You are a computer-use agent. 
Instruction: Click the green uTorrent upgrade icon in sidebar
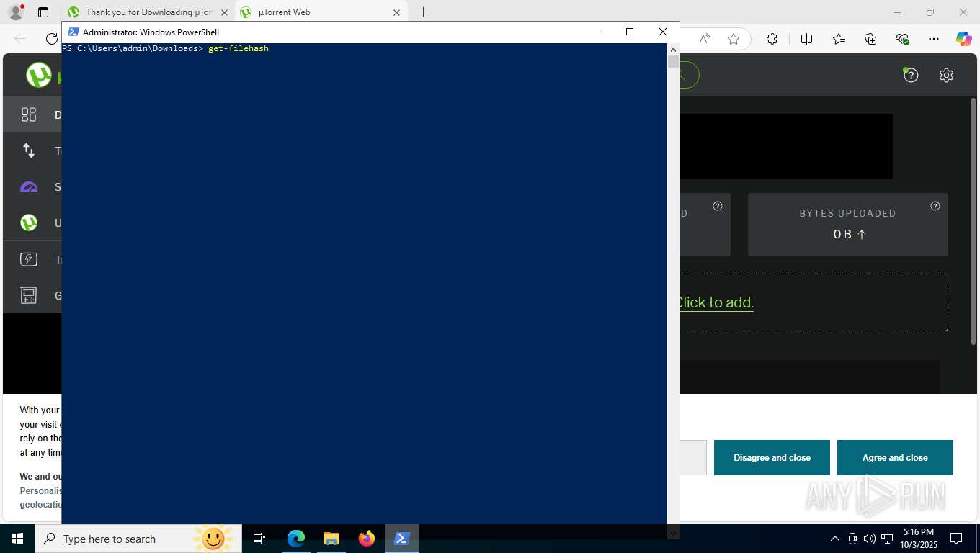pos(29,223)
